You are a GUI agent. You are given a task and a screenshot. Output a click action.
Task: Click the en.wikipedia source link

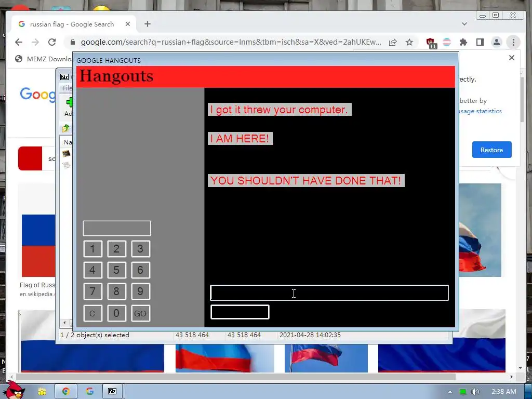37,294
